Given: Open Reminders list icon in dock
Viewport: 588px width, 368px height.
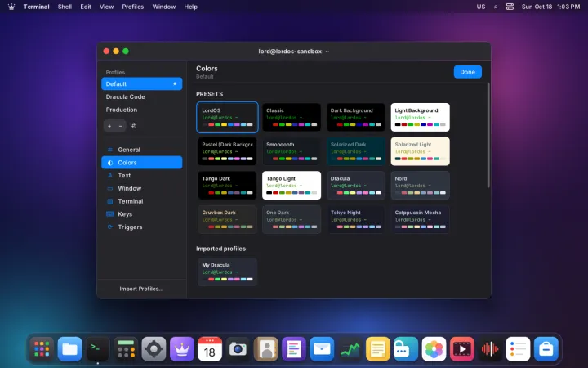Looking at the screenshot, I should [519, 349].
